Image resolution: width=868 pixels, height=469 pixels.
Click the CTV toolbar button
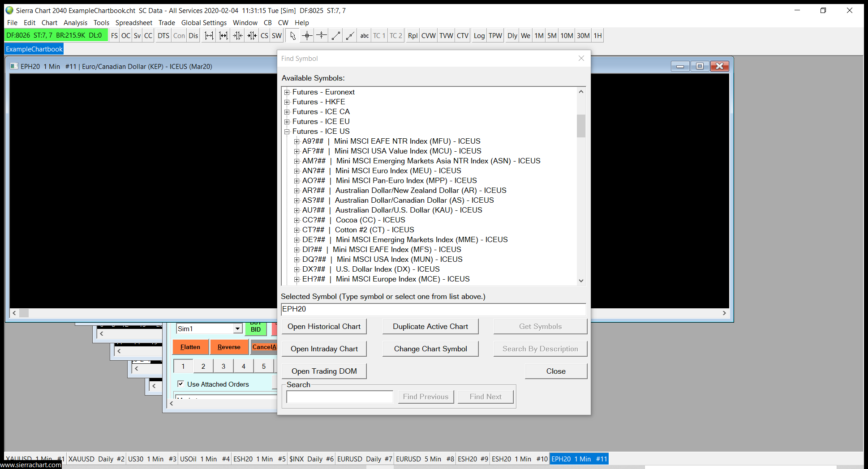pyautogui.click(x=463, y=36)
